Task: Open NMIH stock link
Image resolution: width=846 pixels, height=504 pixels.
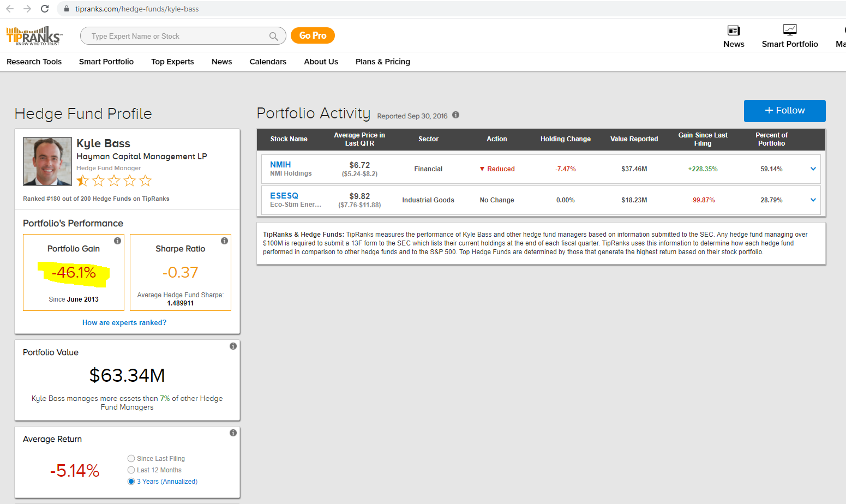Action: pos(280,165)
